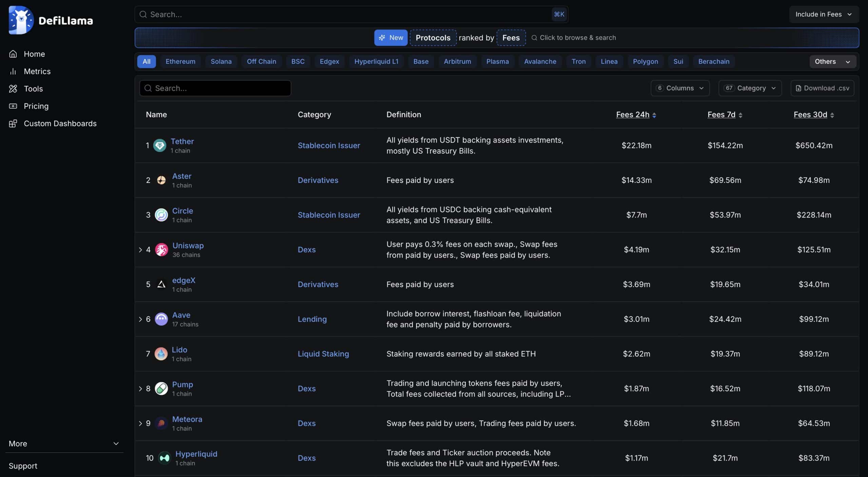Filter by Arbitrum chain
This screenshot has height=477, width=868.
click(x=457, y=61)
